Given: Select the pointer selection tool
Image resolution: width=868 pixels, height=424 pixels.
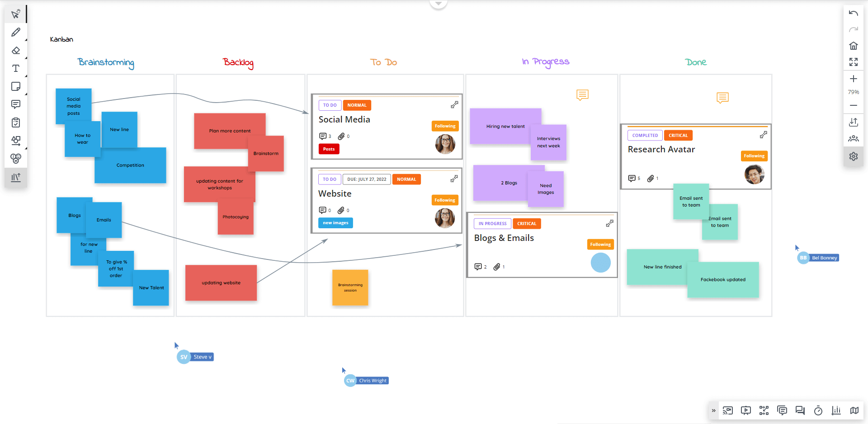Looking at the screenshot, I should coord(16,14).
